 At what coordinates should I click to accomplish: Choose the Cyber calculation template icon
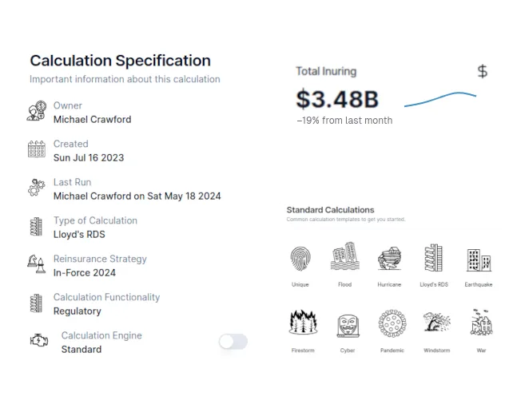pos(346,324)
